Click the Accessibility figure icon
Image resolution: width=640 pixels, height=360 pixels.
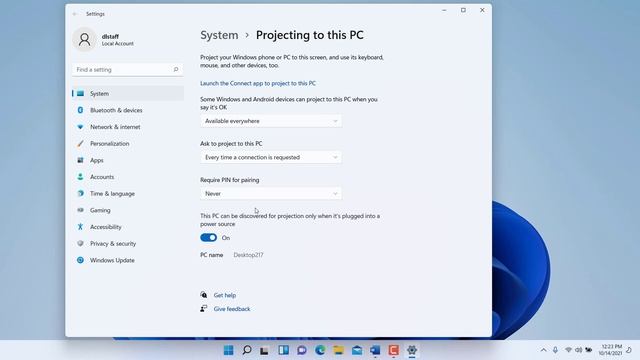pos(80,227)
